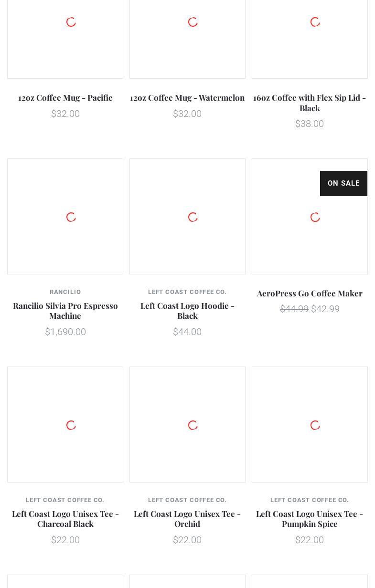Click the brand label above Pumpkin Spice tee
Image resolution: width=375 pixels, height=588 pixels.
coord(310,500)
